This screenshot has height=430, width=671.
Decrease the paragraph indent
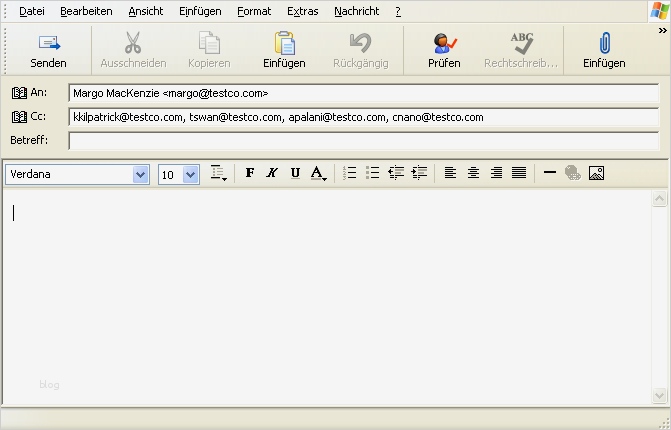coord(396,173)
